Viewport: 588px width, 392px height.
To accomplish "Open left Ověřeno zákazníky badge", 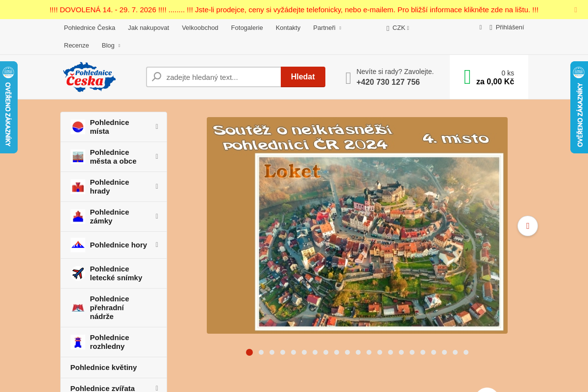I will click(8, 107).
